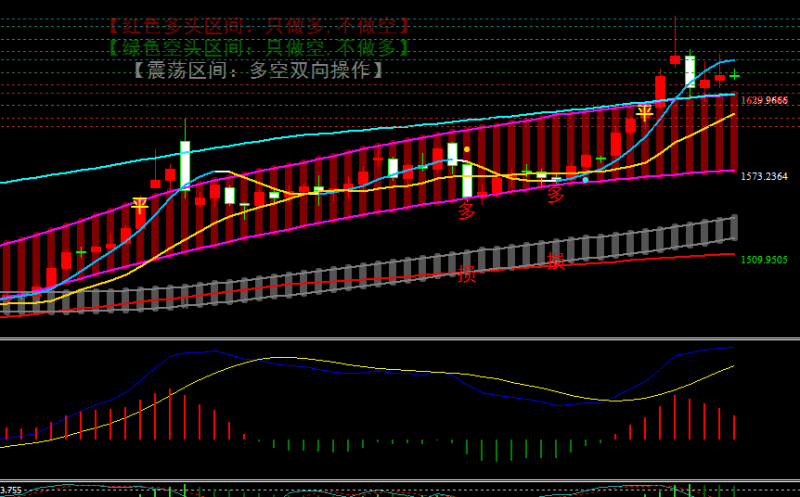Click the latest green cross doji candle
This screenshot has width=800, height=497.
(x=734, y=76)
